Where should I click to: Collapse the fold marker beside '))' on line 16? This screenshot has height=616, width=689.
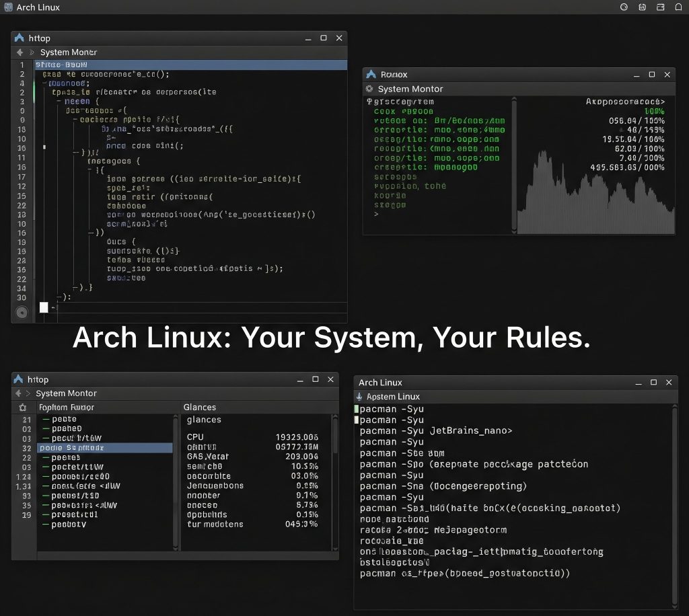(x=91, y=232)
